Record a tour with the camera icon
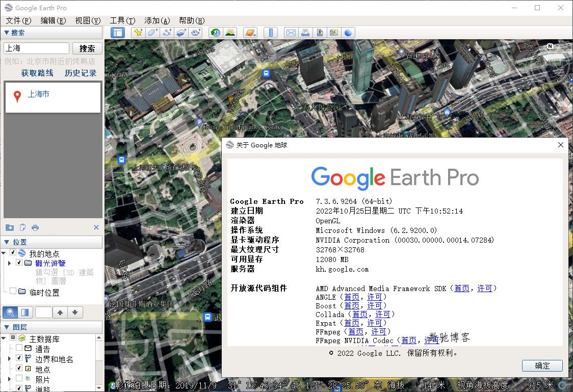This screenshot has height=392, width=573. tap(196, 33)
